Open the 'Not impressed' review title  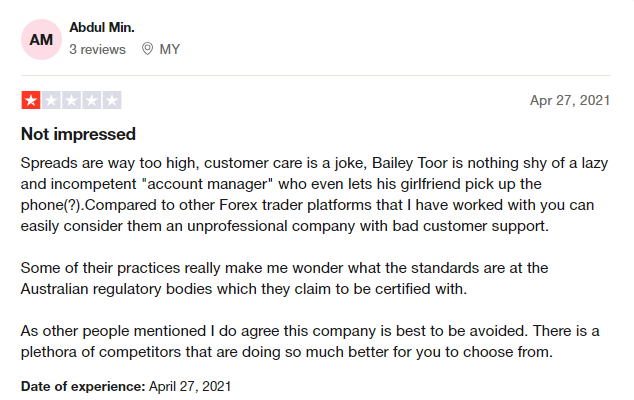pos(78,134)
